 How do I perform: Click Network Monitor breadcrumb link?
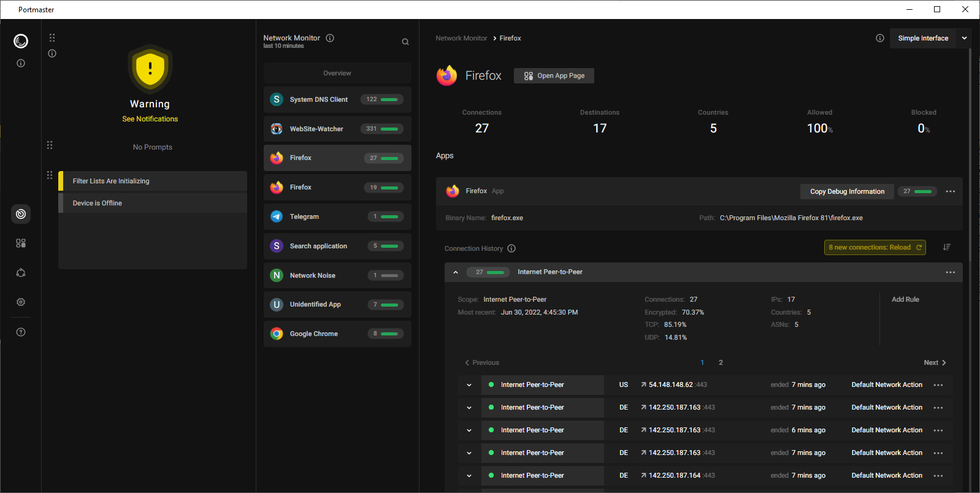pyautogui.click(x=461, y=38)
